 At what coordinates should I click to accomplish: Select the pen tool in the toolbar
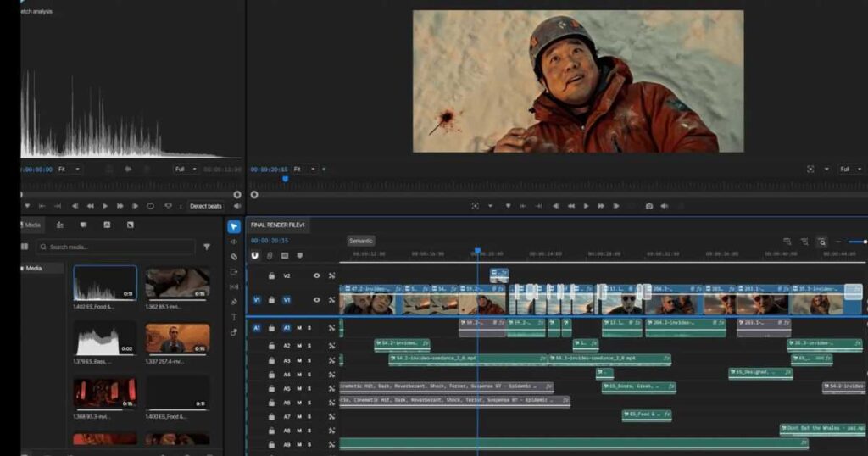(234, 302)
